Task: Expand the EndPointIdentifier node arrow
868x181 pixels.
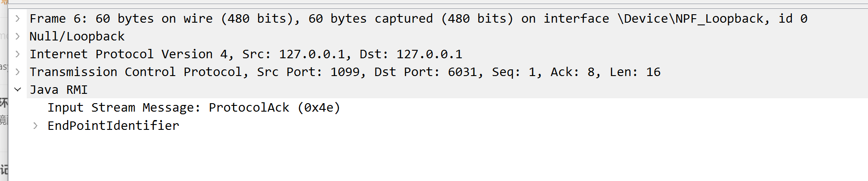Action: [35, 125]
